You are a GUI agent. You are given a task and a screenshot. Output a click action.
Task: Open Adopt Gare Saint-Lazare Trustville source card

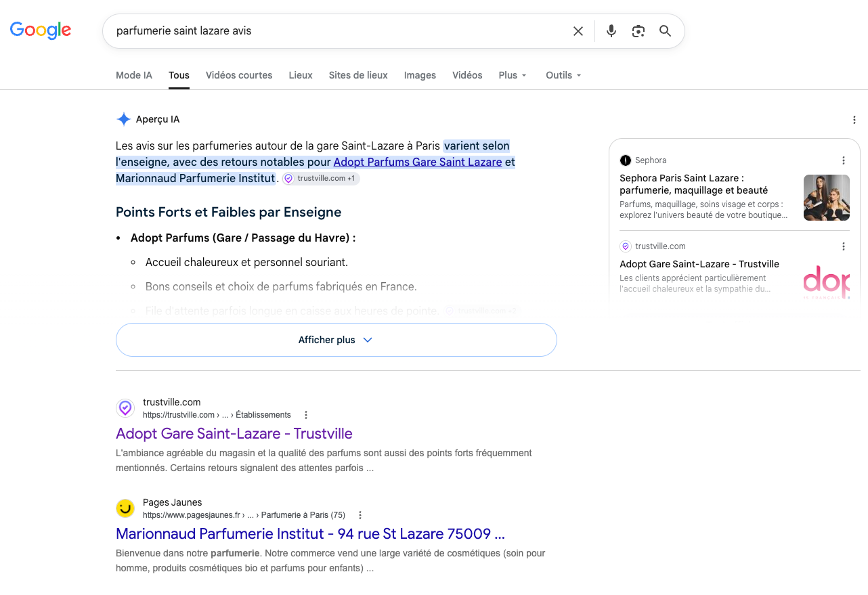point(699,264)
